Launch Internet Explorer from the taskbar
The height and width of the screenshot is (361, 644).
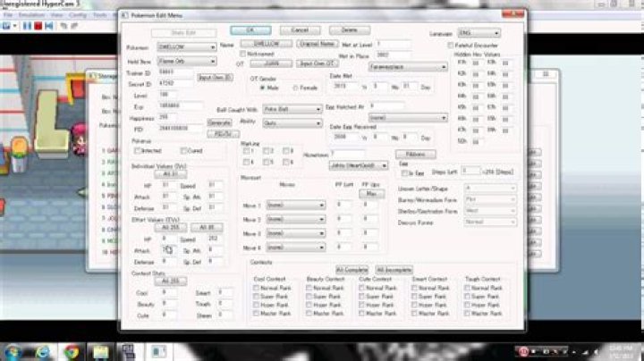coord(42,351)
